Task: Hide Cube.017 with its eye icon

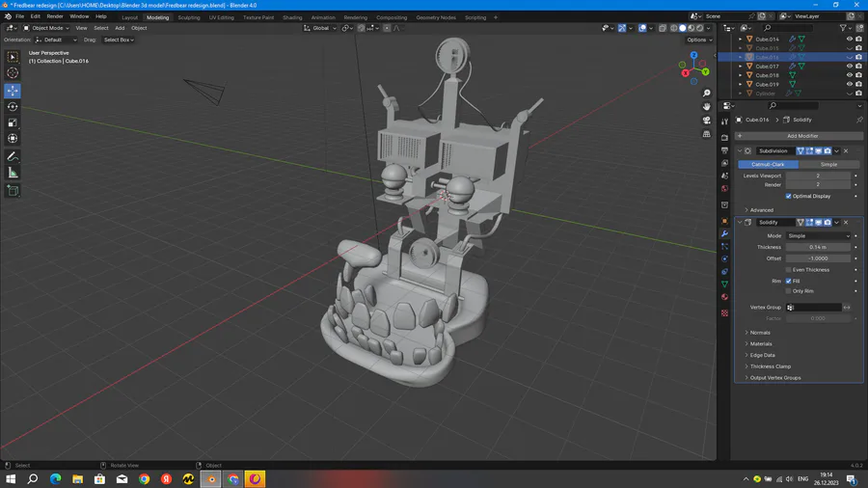Action: click(x=849, y=67)
